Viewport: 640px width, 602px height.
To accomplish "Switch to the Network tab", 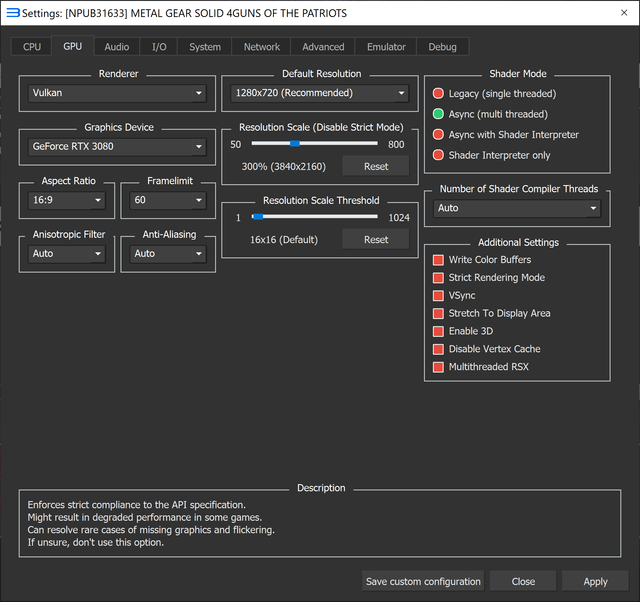I will (x=262, y=47).
